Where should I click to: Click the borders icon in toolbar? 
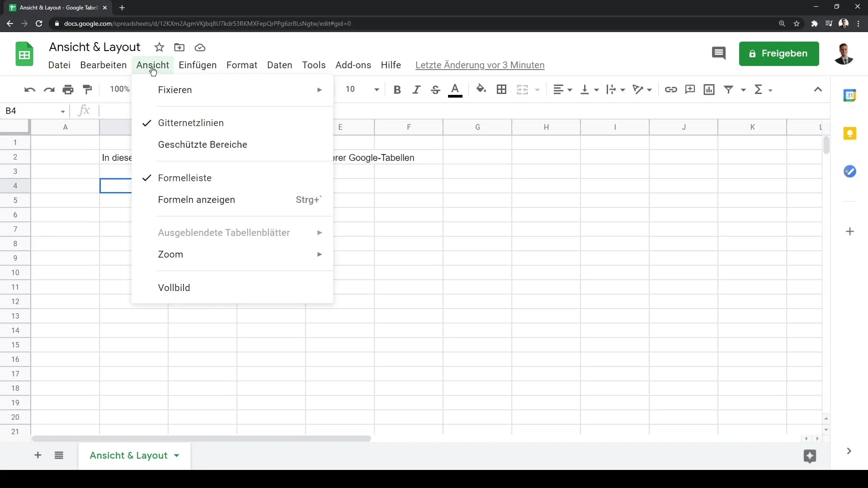(502, 89)
